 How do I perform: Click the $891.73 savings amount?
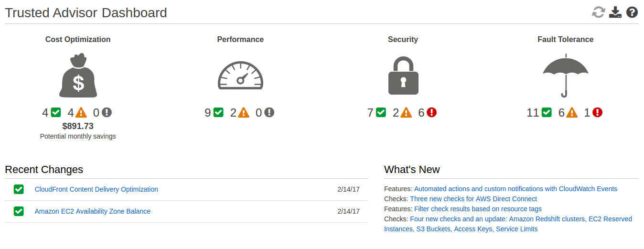pyautogui.click(x=78, y=126)
